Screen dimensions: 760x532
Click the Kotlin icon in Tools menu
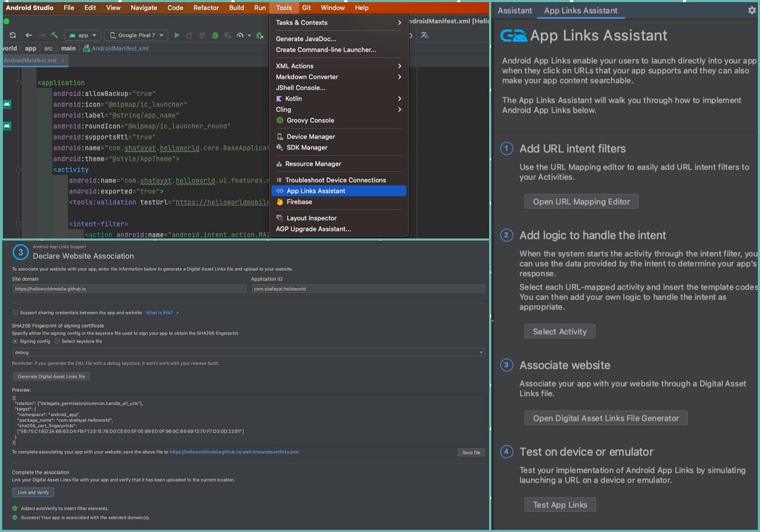279,99
